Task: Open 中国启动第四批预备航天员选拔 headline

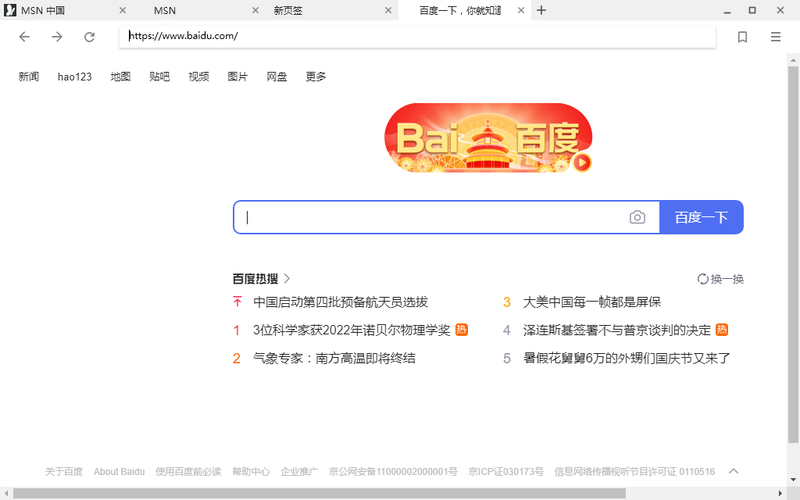Action: click(340, 302)
